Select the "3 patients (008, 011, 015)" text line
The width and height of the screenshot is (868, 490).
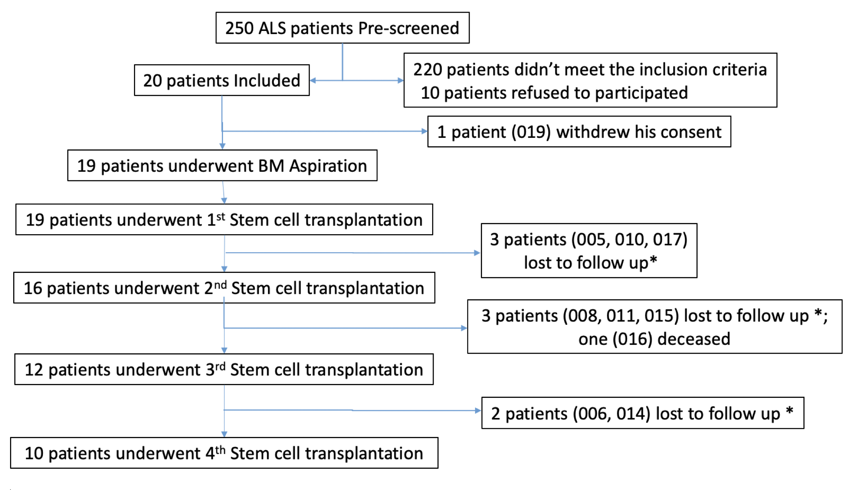coord(654,316)
